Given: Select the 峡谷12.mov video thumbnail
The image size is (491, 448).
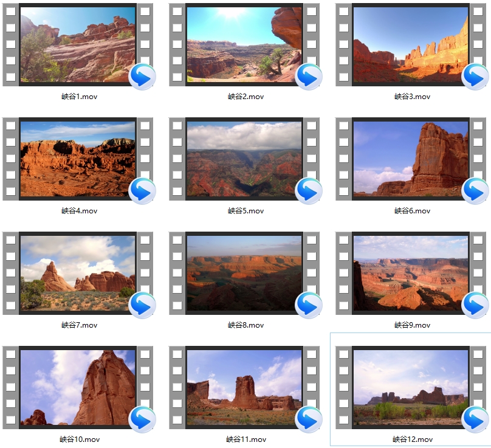Looking at the screenshot, I should coord(411,388).
